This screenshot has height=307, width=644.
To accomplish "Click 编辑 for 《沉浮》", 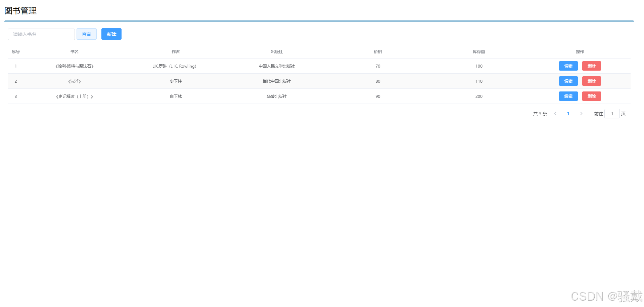I will pyautogui.click(x=568, y=81).
